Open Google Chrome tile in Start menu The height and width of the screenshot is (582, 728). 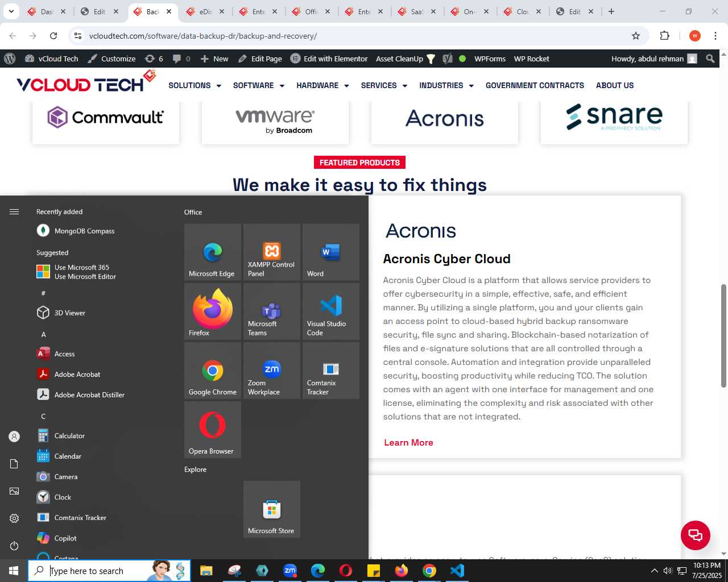213,370
